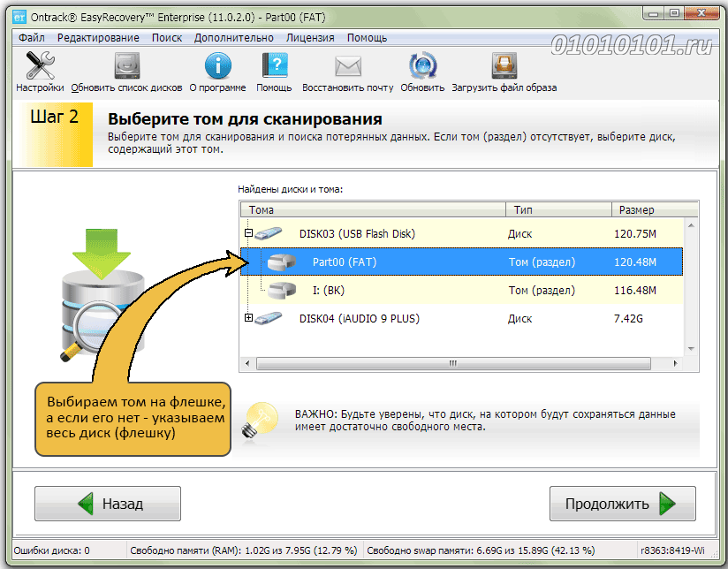Open the Дополнительно menu
Image resolution: width=728 pixels, height=569 pixels.
234,38
